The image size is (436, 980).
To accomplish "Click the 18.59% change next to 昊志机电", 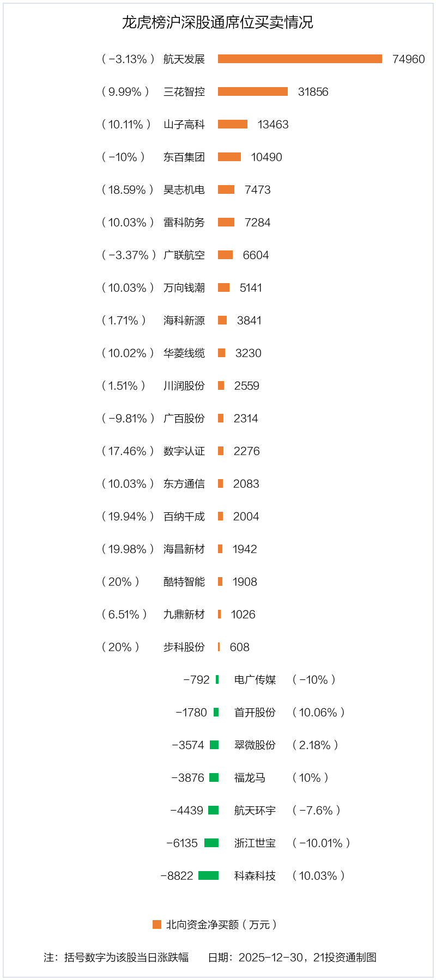I will (128, 190).
